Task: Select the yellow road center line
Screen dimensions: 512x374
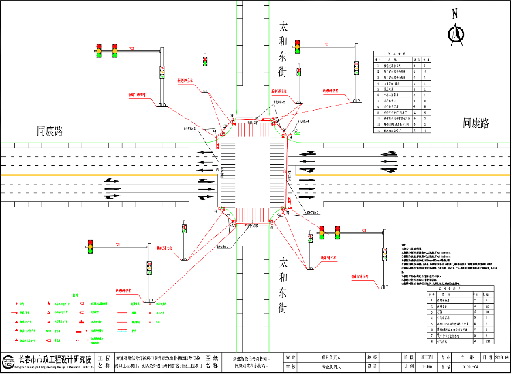Action: (x=109, y=175)
